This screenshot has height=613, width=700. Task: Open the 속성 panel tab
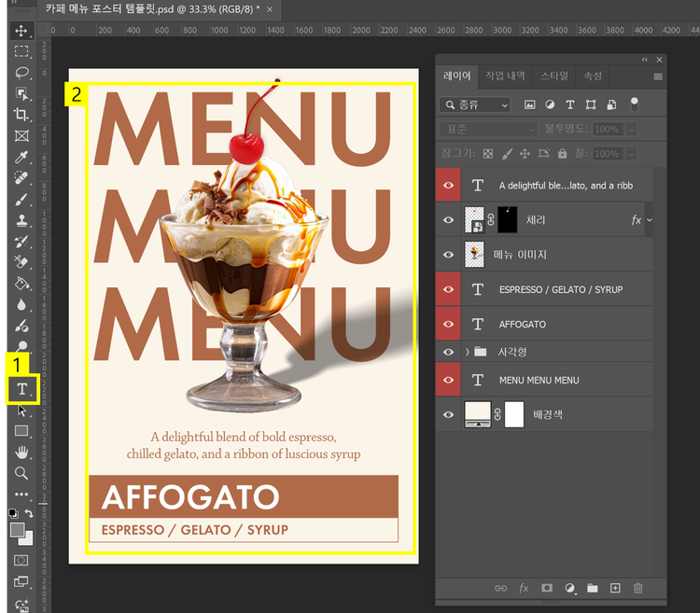pyautogui.click(x=593, y=76)
